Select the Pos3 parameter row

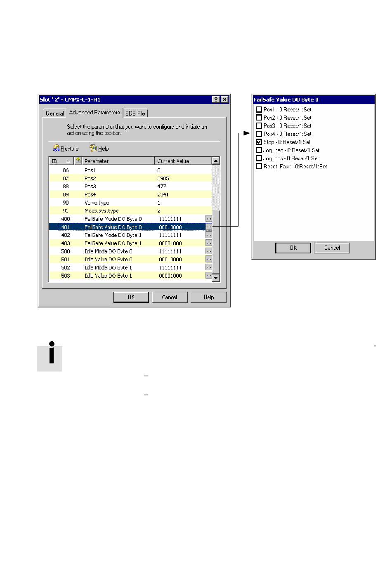(130, 186)
